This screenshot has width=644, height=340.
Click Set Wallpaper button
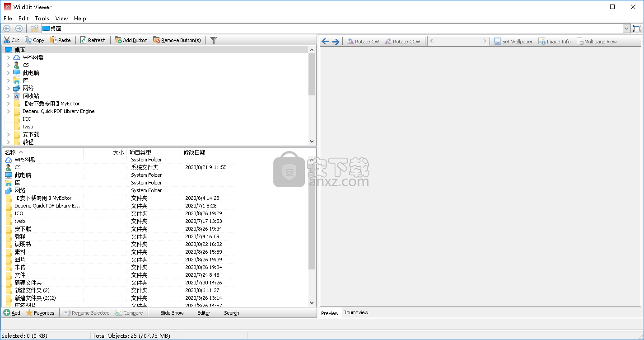tap(513, 41)
